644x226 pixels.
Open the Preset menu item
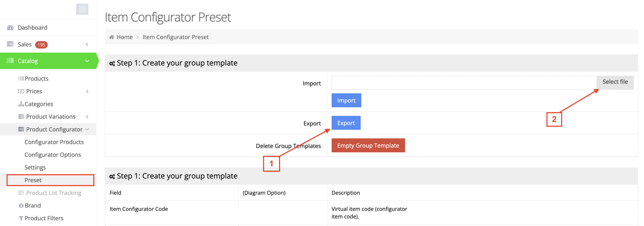point(33,180)
